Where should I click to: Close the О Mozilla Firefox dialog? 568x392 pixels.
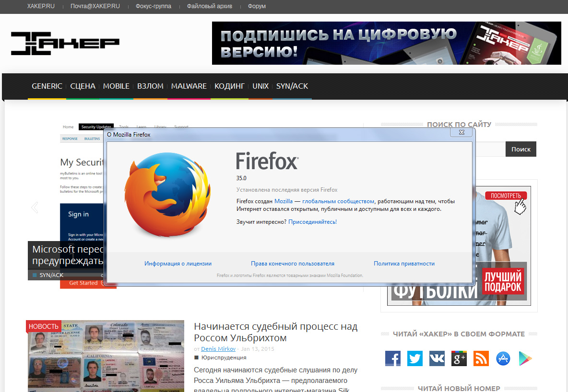[461, 132]
